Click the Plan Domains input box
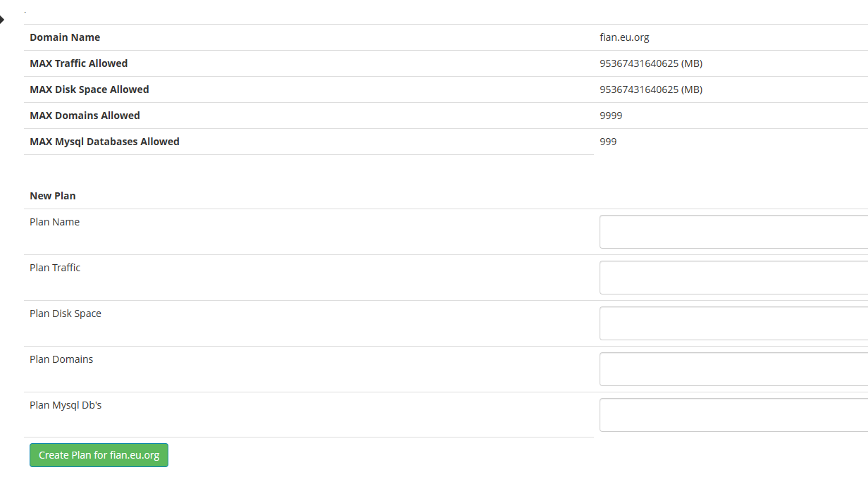This screenshot has height=484, width=868. 733,369
